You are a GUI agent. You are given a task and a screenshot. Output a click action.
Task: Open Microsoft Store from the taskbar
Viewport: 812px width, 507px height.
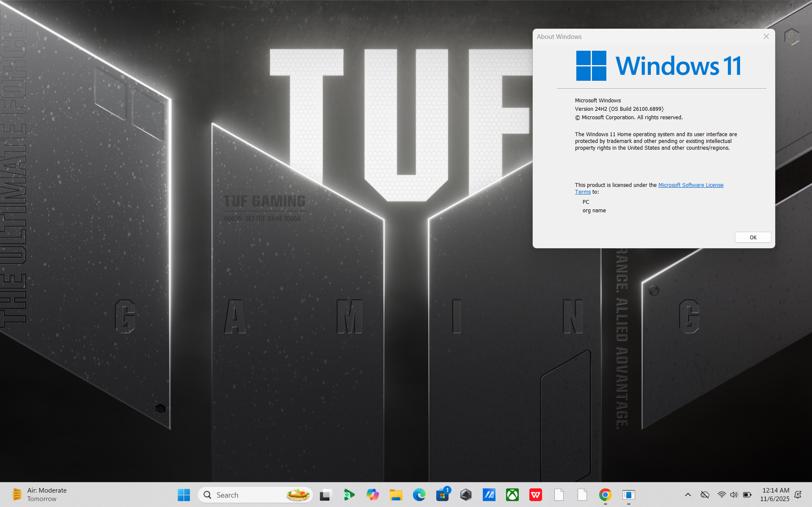[443, 495]
